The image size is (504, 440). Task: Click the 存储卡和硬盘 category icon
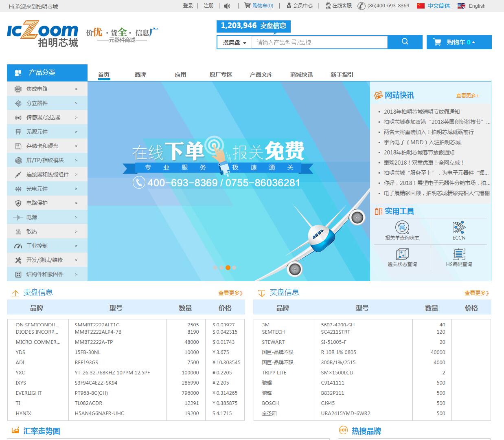(18, 146)
